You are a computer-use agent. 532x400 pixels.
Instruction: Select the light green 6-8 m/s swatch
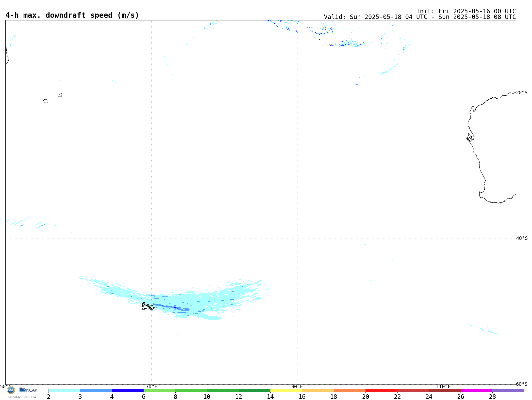click(160, 391)
